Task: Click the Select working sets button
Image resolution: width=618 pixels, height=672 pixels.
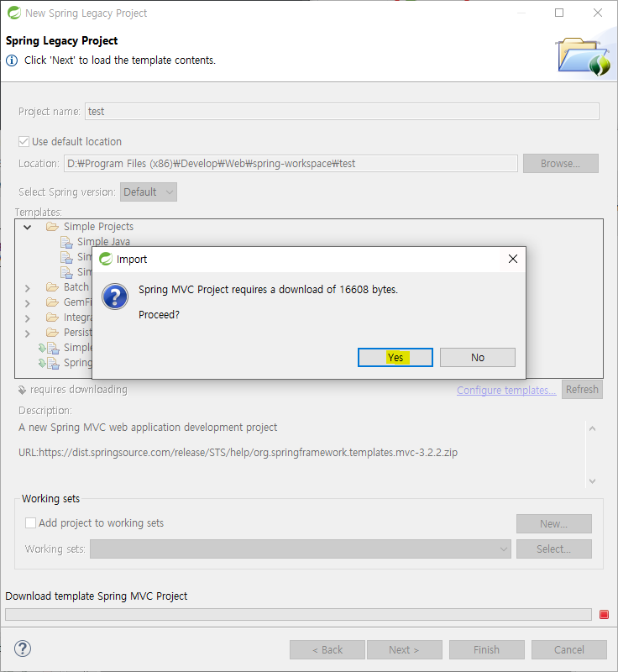Action: (x=553, y=549)
